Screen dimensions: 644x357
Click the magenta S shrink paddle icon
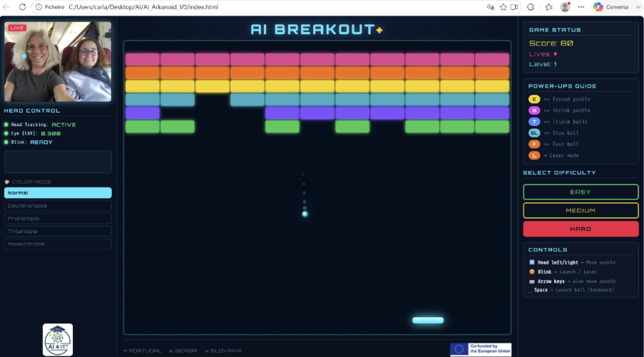534,110
